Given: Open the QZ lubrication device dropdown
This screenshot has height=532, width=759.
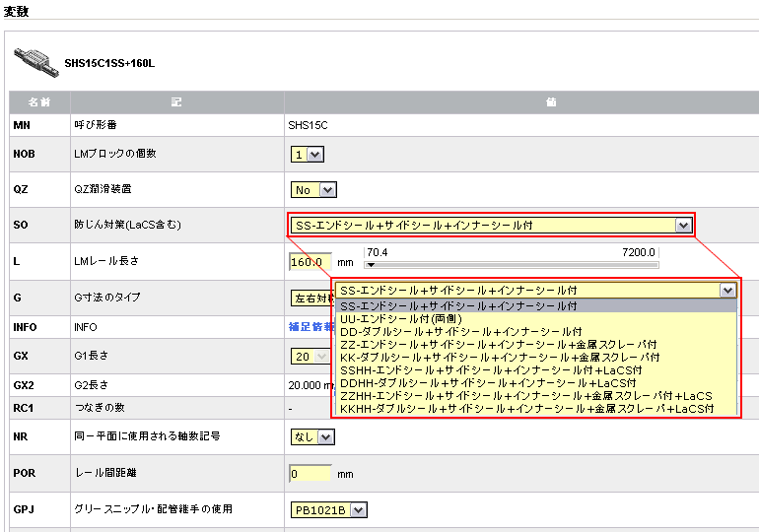Looking at the screenshot, I should pos(314,190).
